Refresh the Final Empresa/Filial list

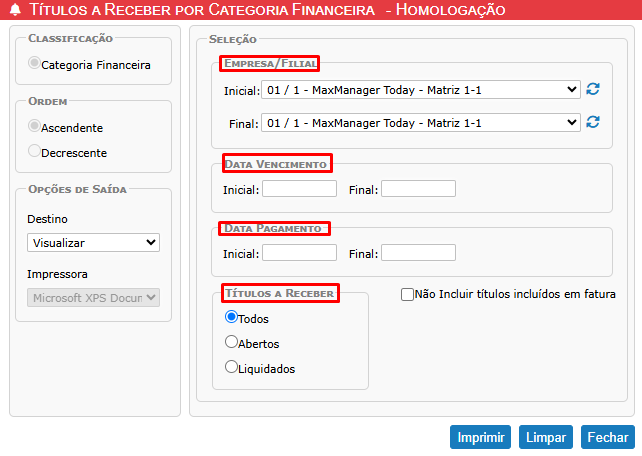[593, 122]
